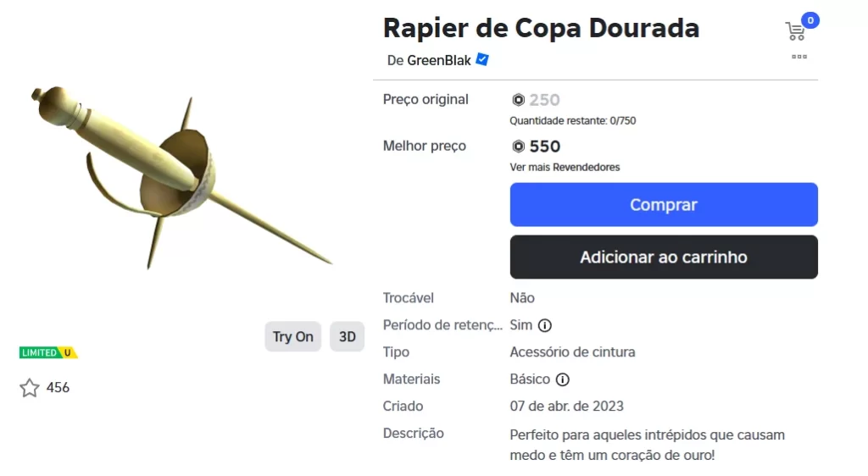Click the verified badge next to GreenBlak
This screenshot has height=476, width=868.
coord(482,60)
